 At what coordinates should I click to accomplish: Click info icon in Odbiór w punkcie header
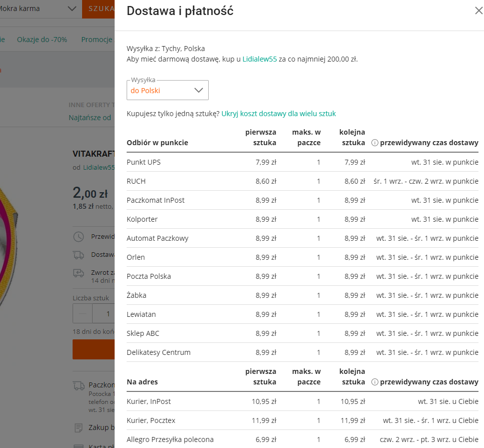[374, 143]
